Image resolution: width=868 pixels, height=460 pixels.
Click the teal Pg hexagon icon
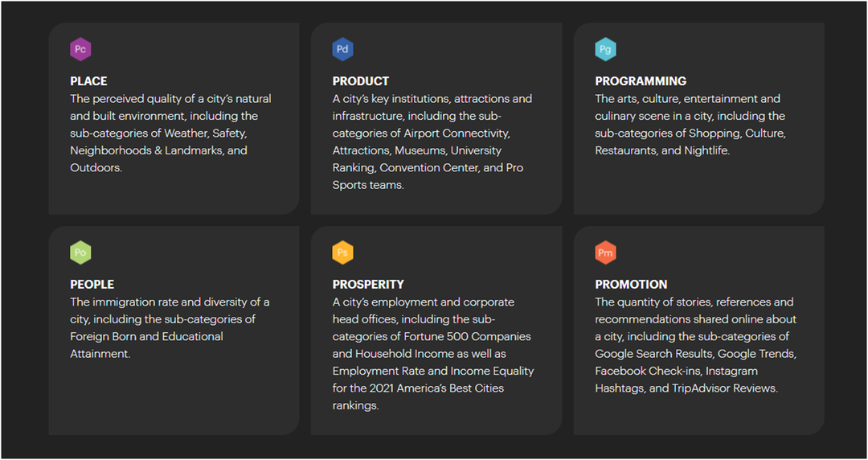[606, 49]
